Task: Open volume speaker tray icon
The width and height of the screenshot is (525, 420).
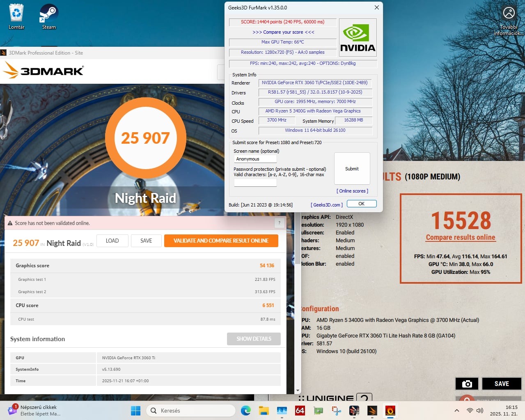Action: click(479, 411)
